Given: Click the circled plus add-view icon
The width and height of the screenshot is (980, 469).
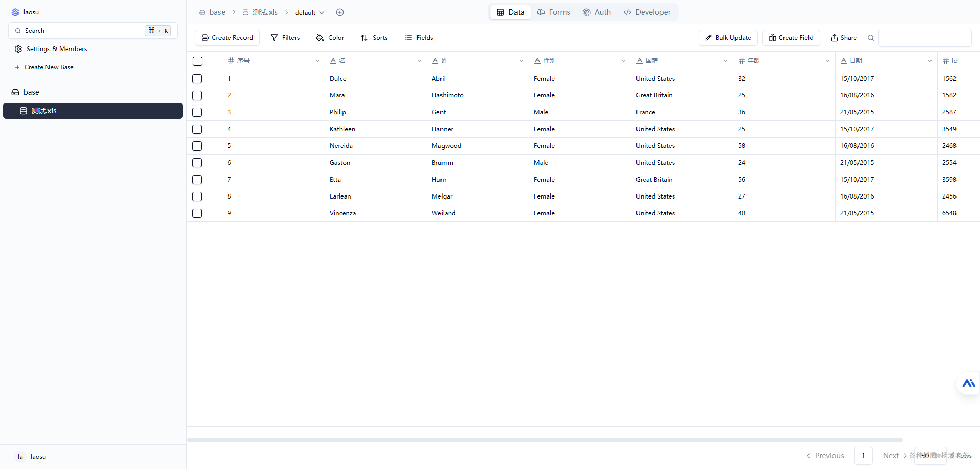Looking at the screenshot, I should tap(340, 12).
